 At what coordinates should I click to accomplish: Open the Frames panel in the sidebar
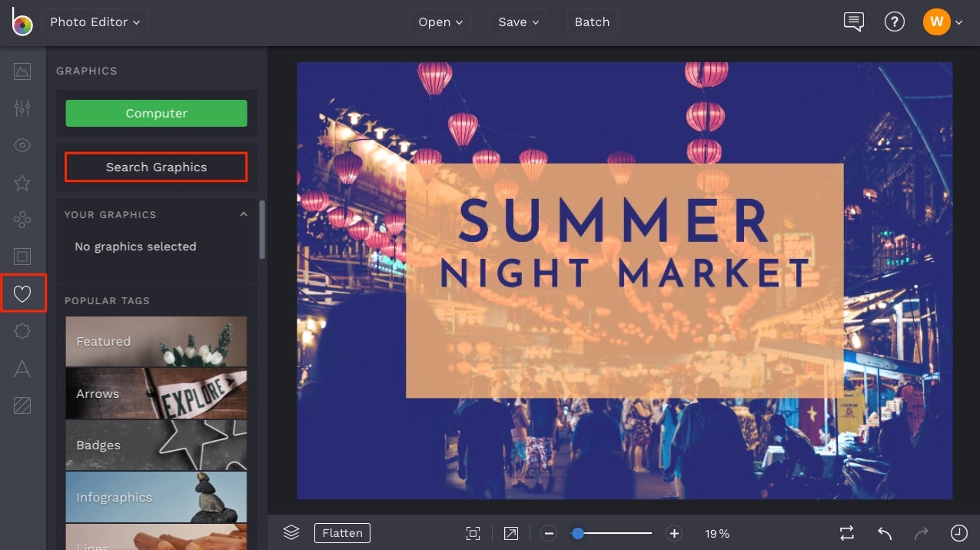(22, 256)
